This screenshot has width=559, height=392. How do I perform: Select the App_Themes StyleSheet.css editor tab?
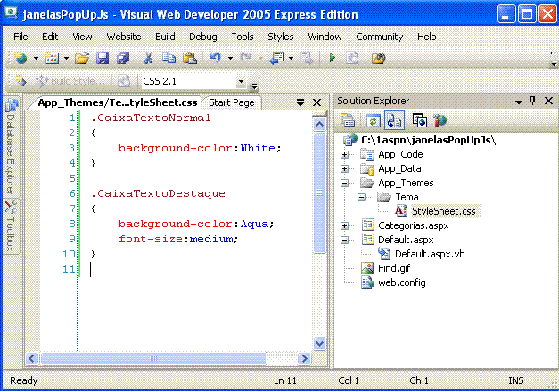coord(117,102)
